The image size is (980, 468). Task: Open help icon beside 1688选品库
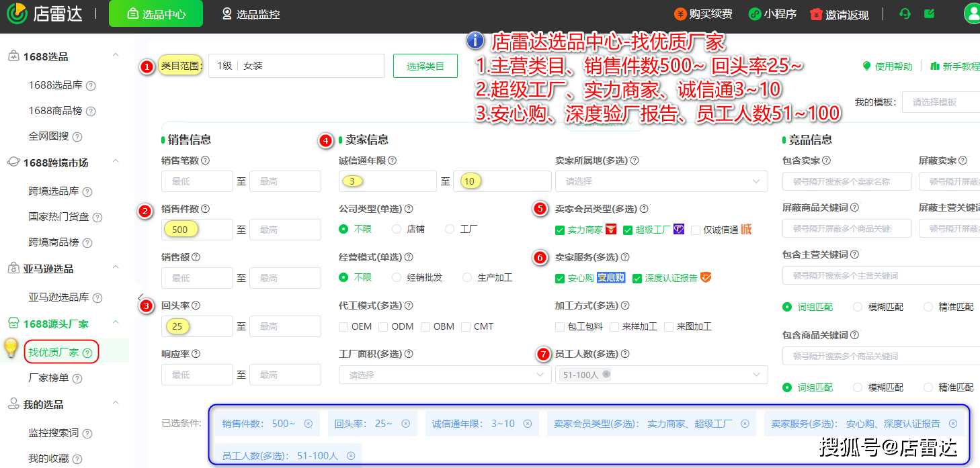[91, 86]
